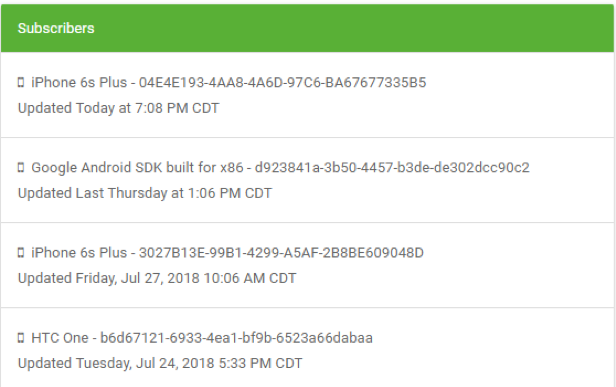Select device ID b6d67121-6933-4ea1-bf9b-6523a66dabaa
616x387 pixels.
click(x=236, y=338)
